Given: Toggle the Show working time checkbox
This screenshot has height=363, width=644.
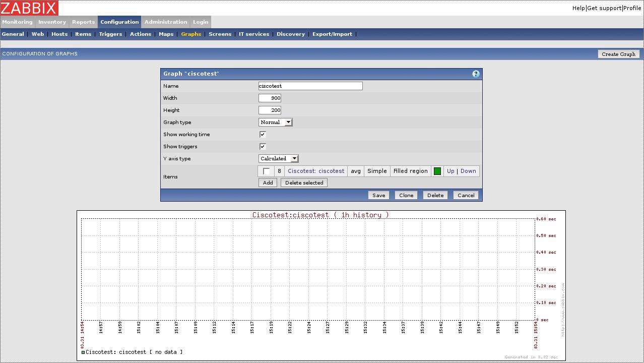Looking at the screenshot, I should tap(263, 135).
